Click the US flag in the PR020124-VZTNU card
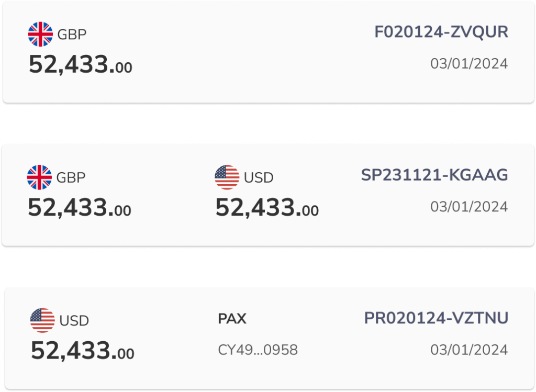This screenshot has height=392, width=536. click(42, 320)
